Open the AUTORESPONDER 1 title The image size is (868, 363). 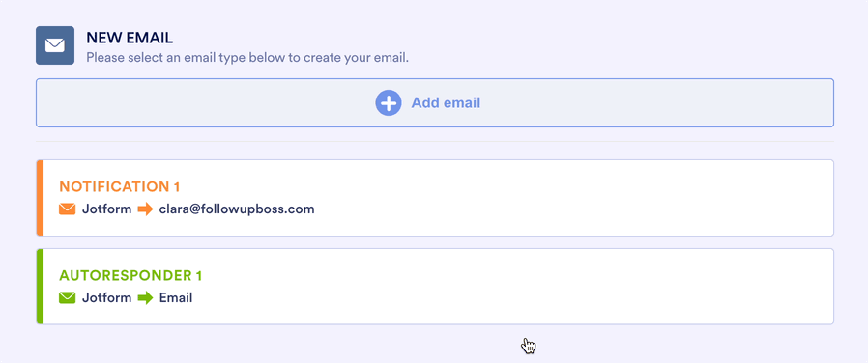click(130, 275)
